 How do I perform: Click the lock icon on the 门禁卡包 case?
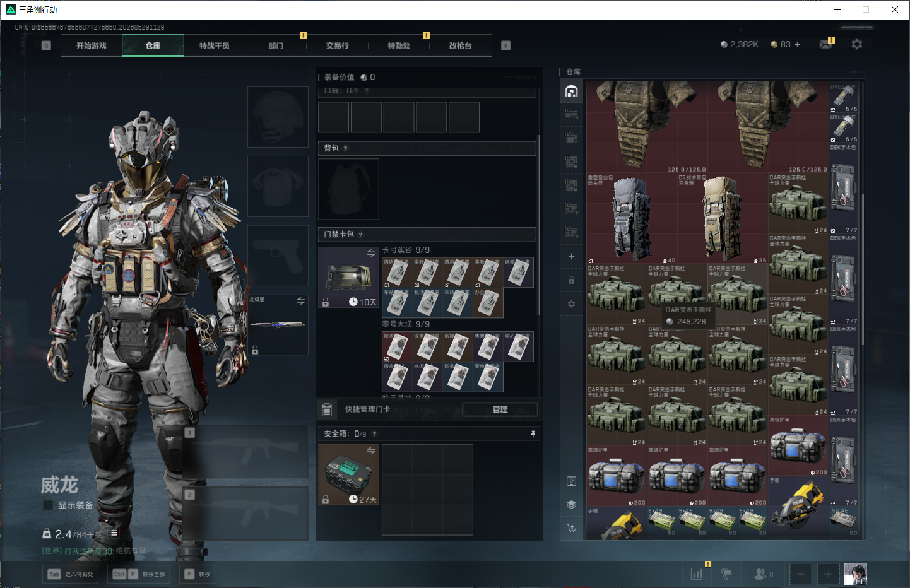(x=326, y=302)
